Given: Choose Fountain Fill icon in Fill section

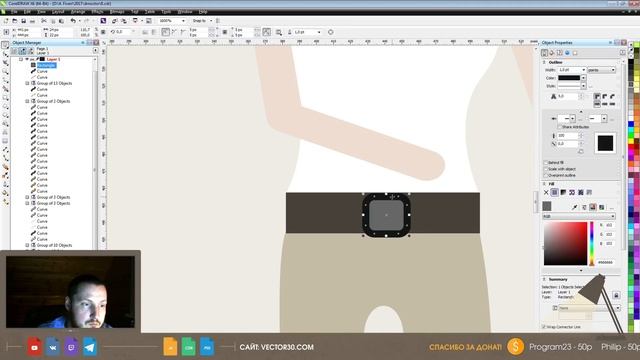Looking at the screenshot, I should tap(563, 192).
